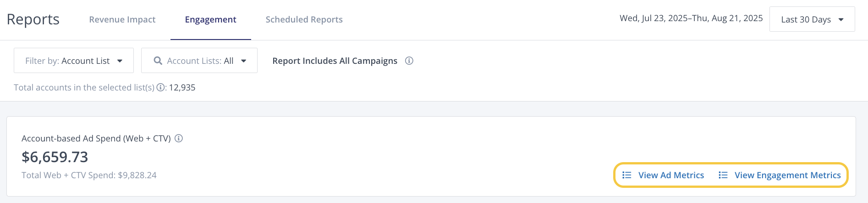Screen dimensions: 868x203
Task: Click the Reports page heading
Action: [x=33, y=19]
